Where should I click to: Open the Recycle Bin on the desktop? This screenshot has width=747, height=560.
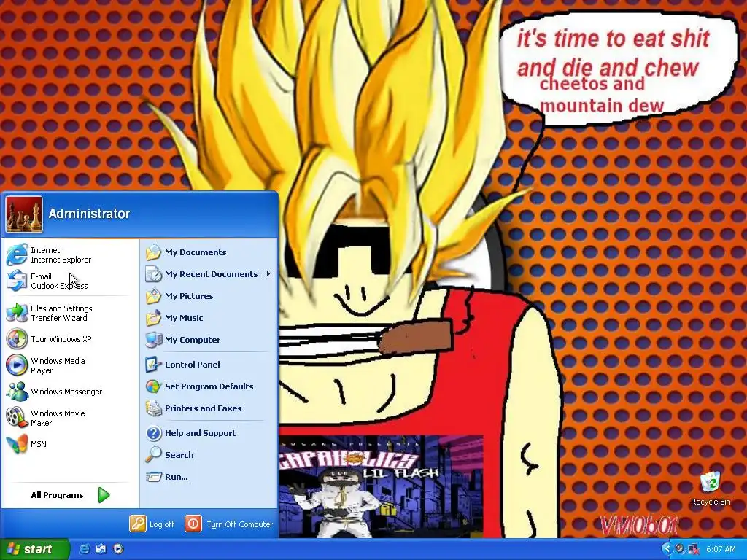711,489
